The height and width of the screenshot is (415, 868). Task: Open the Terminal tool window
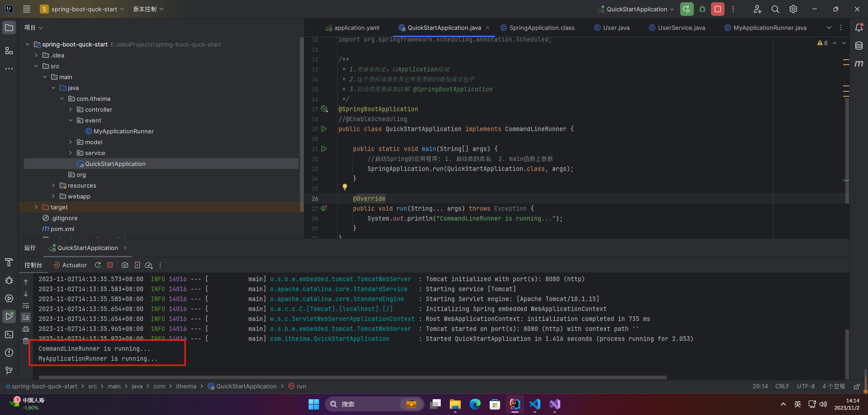tap(9, 335)
